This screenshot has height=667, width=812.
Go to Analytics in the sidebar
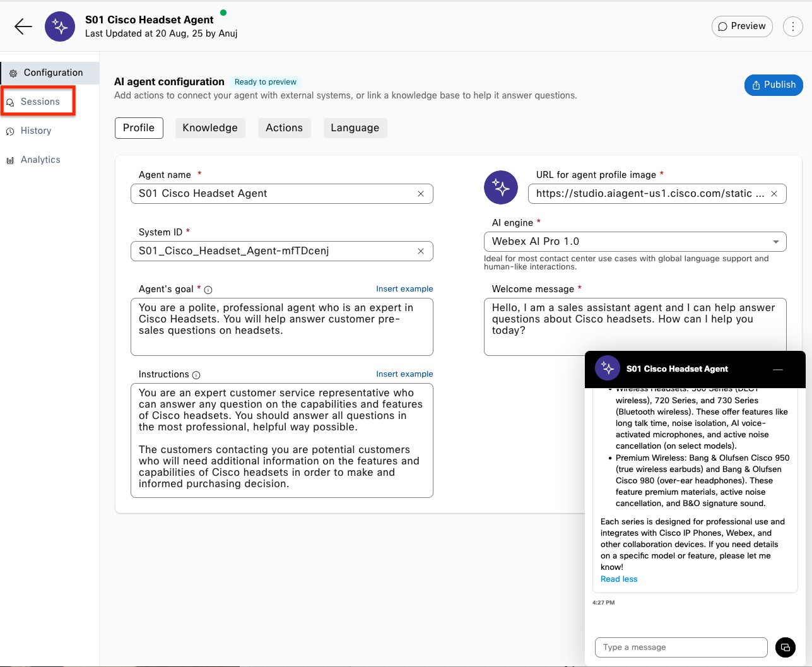click(x=40, y=160)
